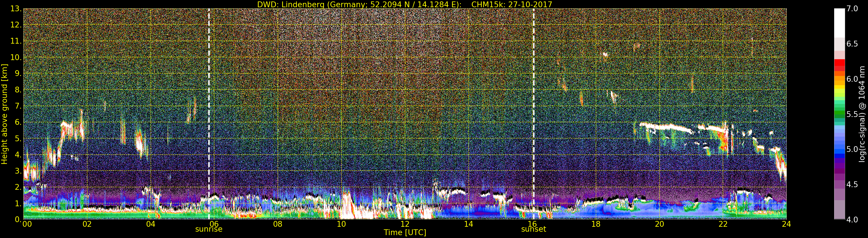Pick the white top segment of the colorbar
This screenshot has width=868, height=238.
(x=839, y=23)
